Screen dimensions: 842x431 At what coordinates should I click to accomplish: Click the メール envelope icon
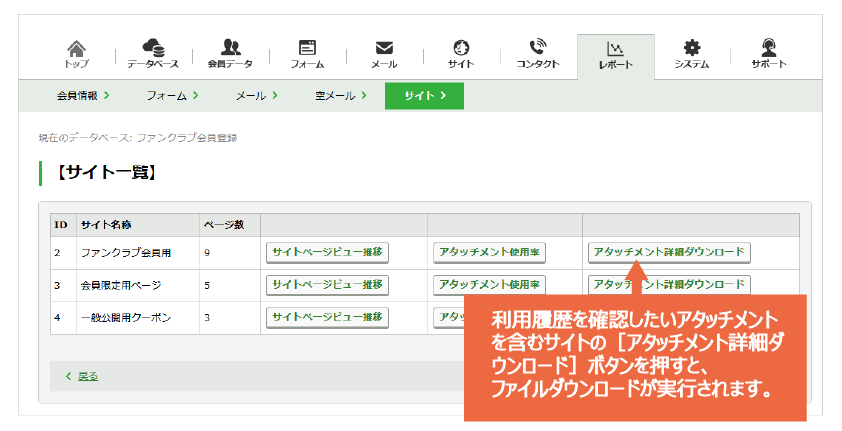(x=384, y=48)
